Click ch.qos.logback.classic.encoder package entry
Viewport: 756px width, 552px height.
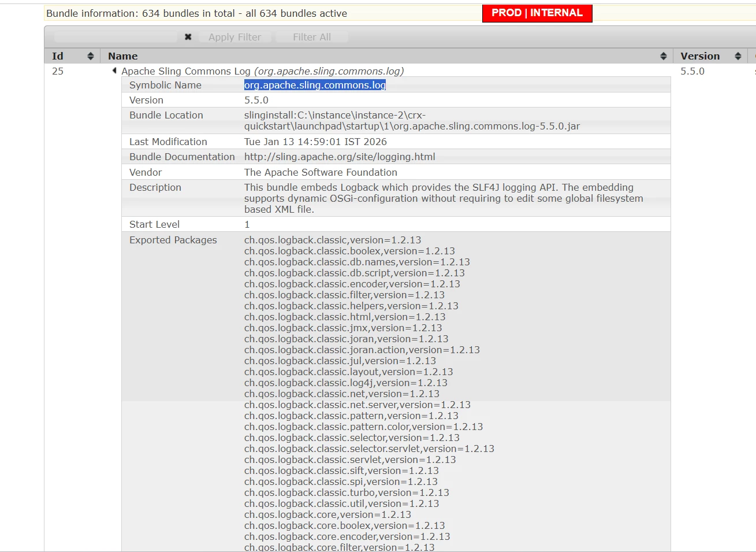[x=352, y=284]
